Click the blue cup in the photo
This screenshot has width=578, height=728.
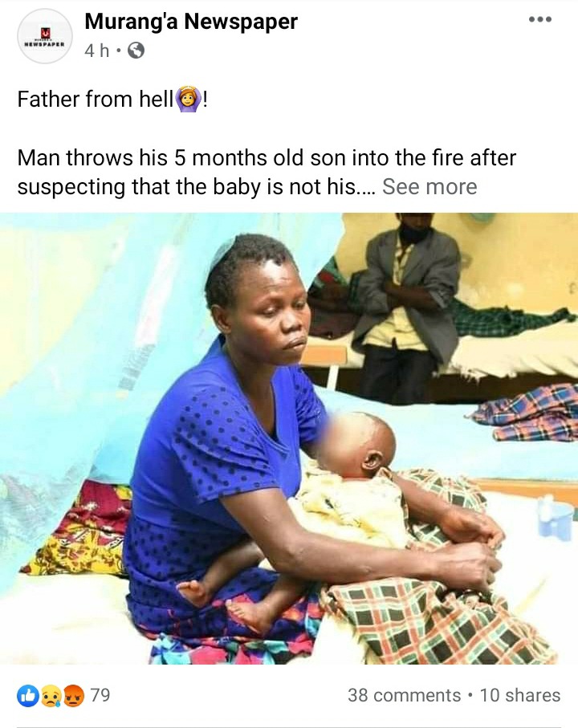click(x=556, y=516)
